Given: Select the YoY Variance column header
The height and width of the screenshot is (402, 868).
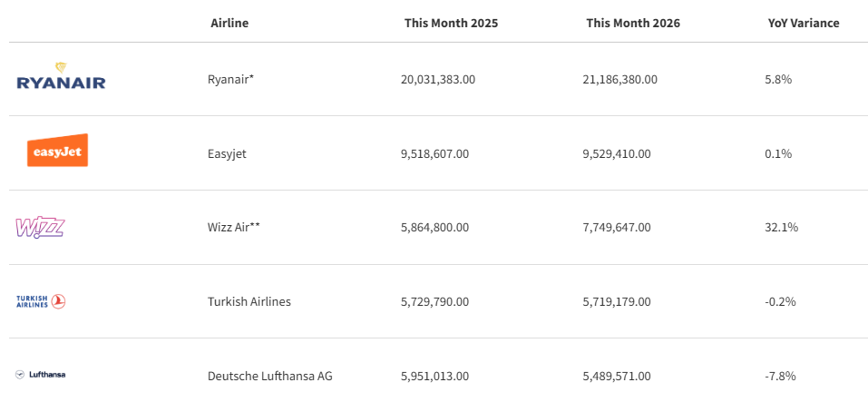Looking at the screenshot, I should tap(804, 24).
